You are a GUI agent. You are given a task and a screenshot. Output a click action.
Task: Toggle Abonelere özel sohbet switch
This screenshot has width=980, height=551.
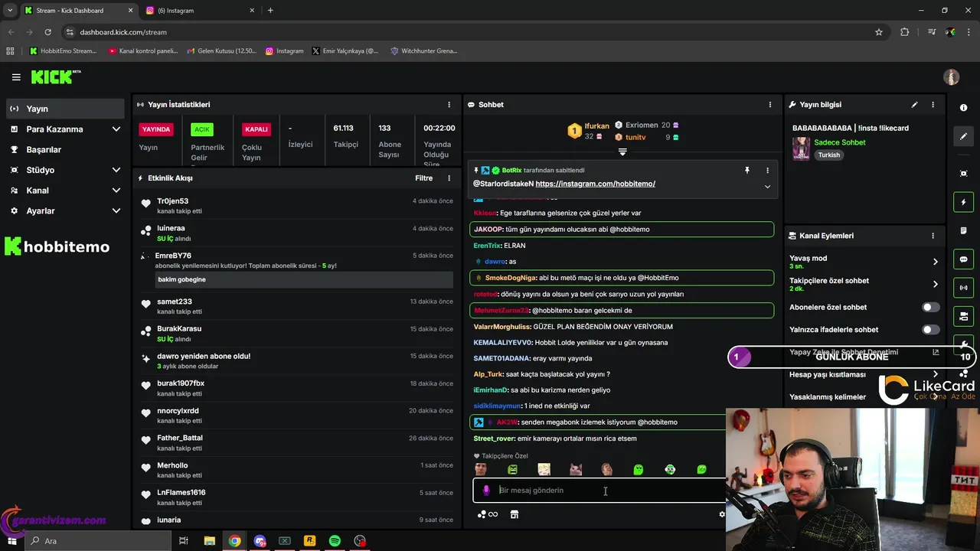point(930,307)
